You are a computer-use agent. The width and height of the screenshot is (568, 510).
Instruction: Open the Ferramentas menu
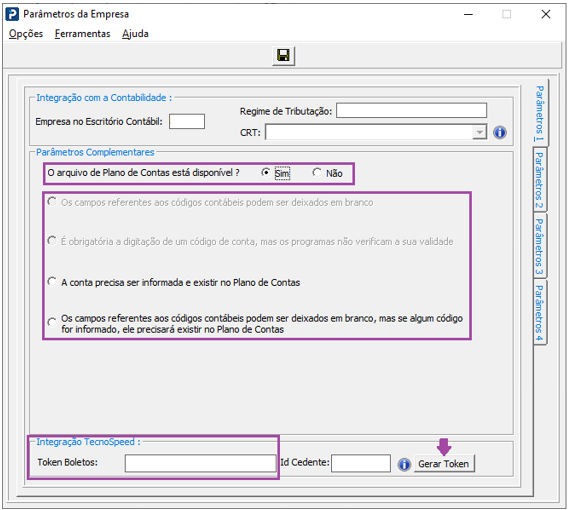point(82,34)
